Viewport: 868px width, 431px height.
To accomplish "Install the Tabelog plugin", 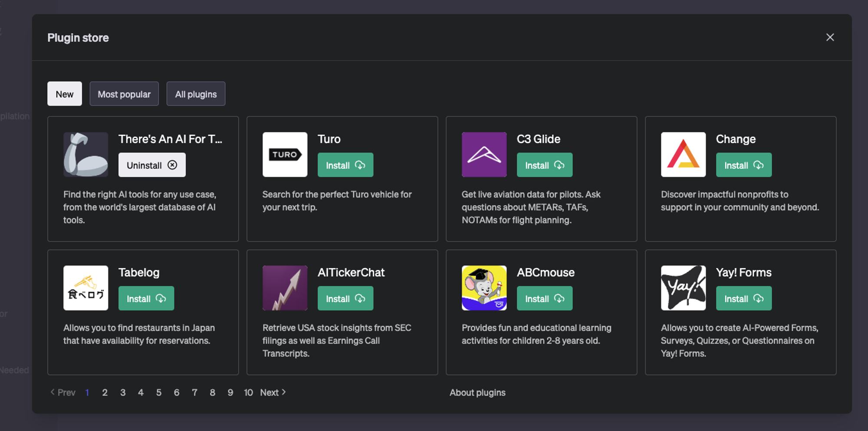I will click(146, 298).
